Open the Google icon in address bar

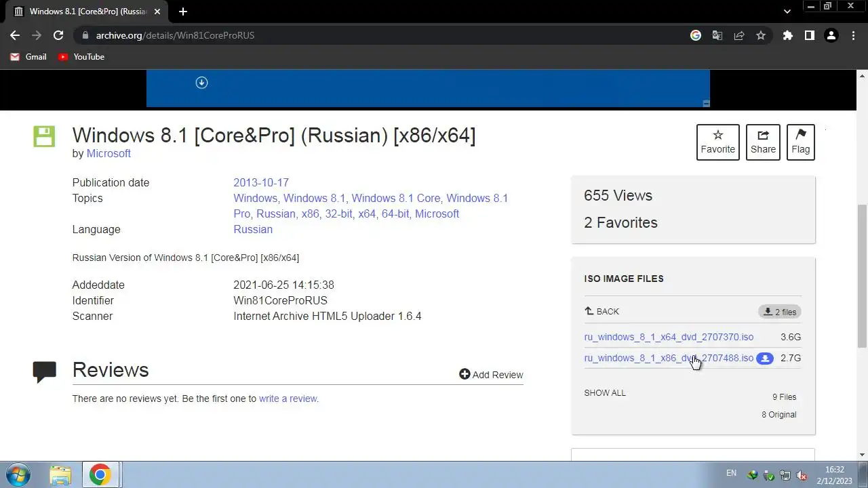click(x=696, y=35)
